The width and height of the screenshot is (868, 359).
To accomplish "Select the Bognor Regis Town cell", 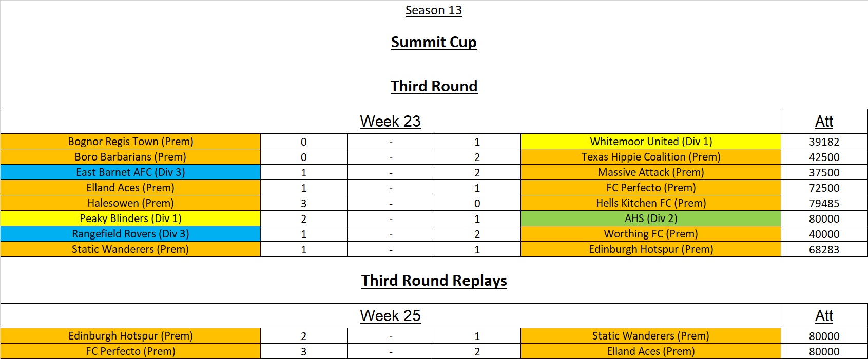I will [x=130, y=142].
